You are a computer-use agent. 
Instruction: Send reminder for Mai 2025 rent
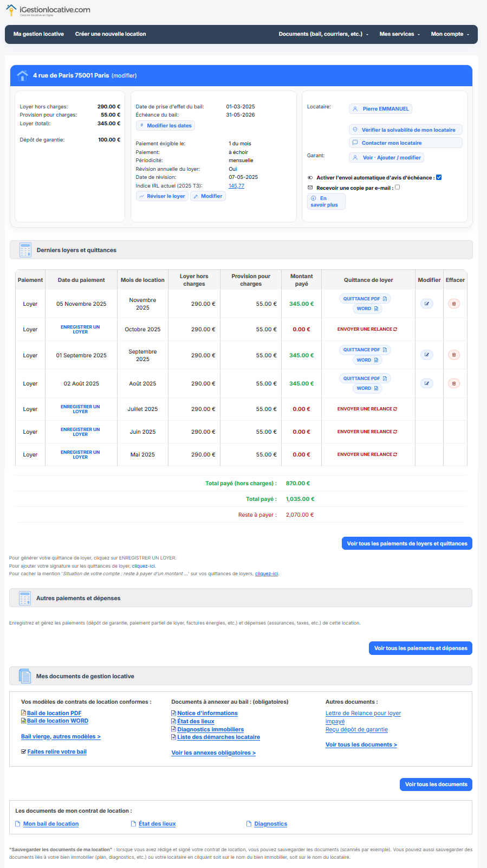pos(367,454)
